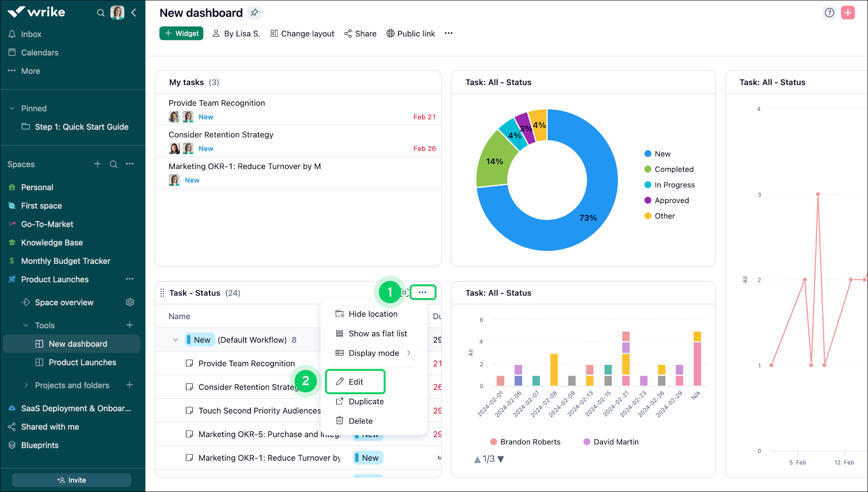Open Change layout options
The height and width of the screenshot is (492, 868).
(x=302, y=33)
